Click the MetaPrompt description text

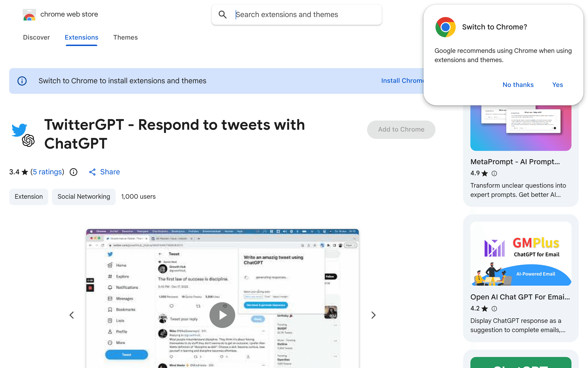[x=518, y=190]
